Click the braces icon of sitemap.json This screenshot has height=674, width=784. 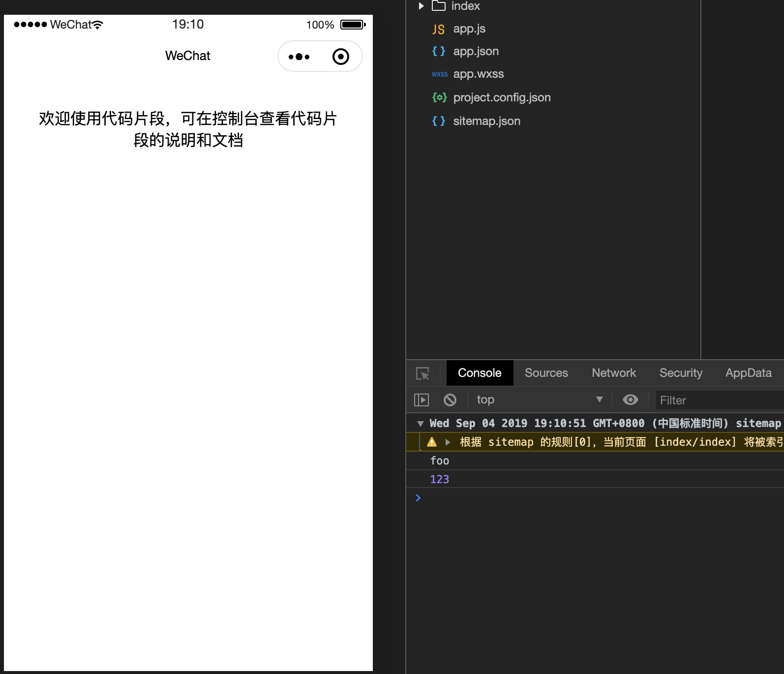(439, 121)
